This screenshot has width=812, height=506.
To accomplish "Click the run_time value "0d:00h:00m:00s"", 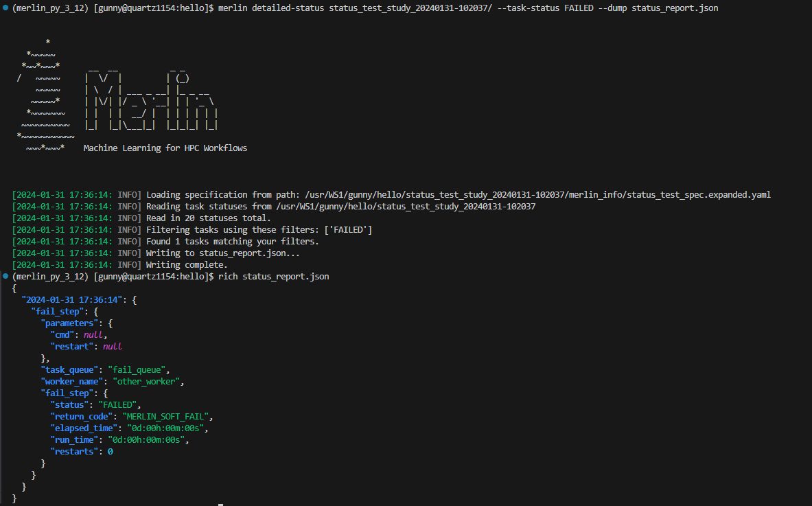I will [x=147, y=439].
